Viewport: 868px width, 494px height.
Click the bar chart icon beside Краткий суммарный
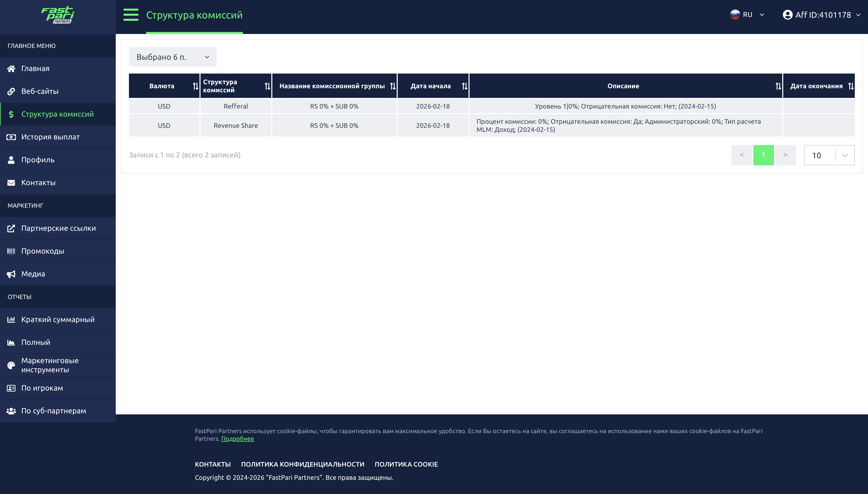(x=11, y=320)
